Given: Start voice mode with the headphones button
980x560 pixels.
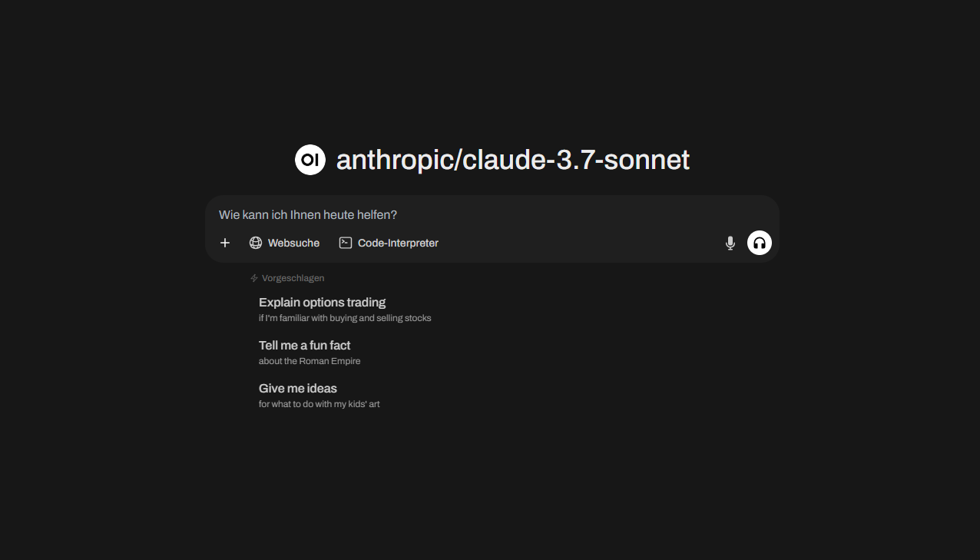Looking at the screenshot, I should point(760,243).
